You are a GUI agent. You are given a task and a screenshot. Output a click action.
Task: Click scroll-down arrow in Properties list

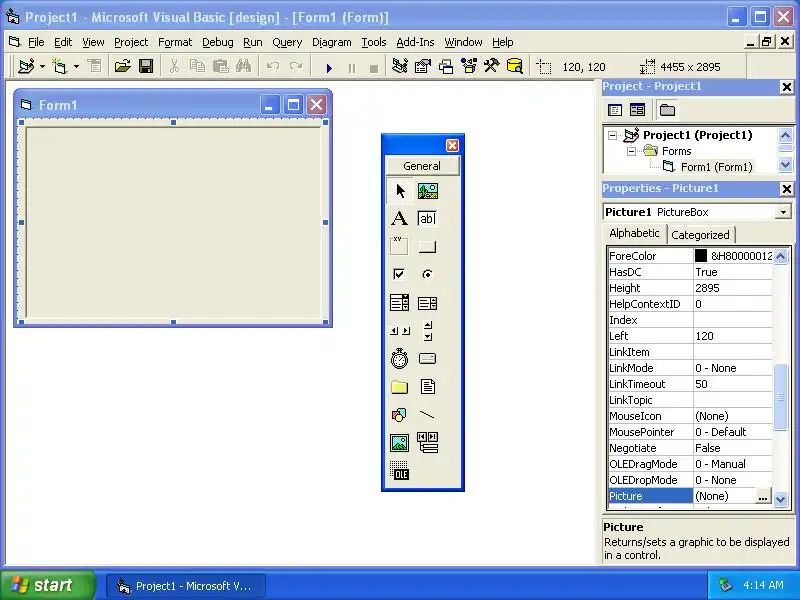pyautogui.click(x=781, y=498)
